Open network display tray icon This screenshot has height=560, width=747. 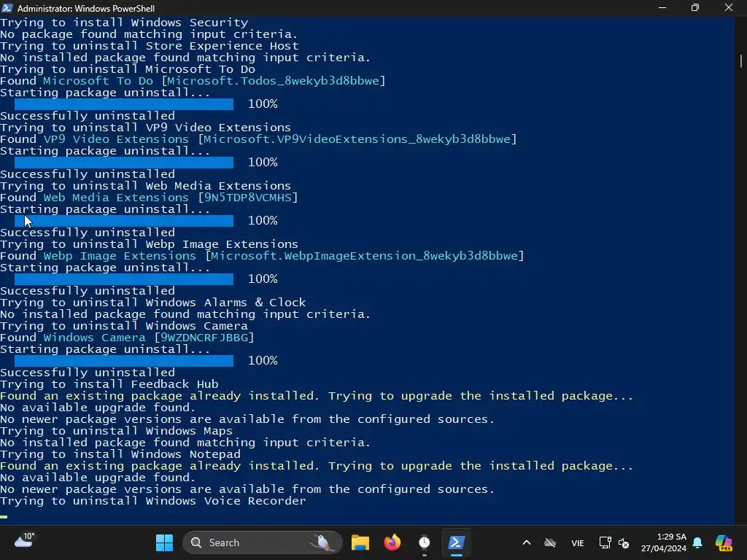coord(605,542)
